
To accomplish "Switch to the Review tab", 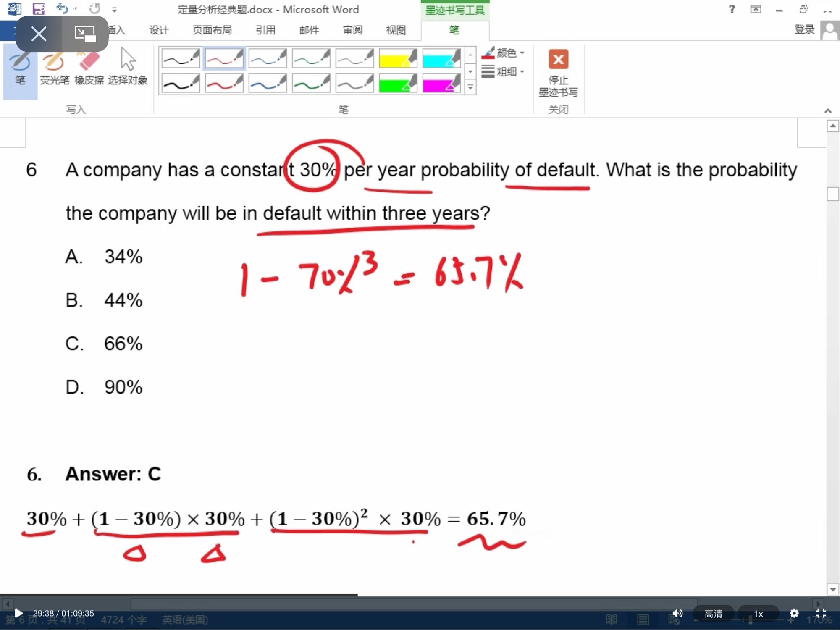I will point(352,30).
